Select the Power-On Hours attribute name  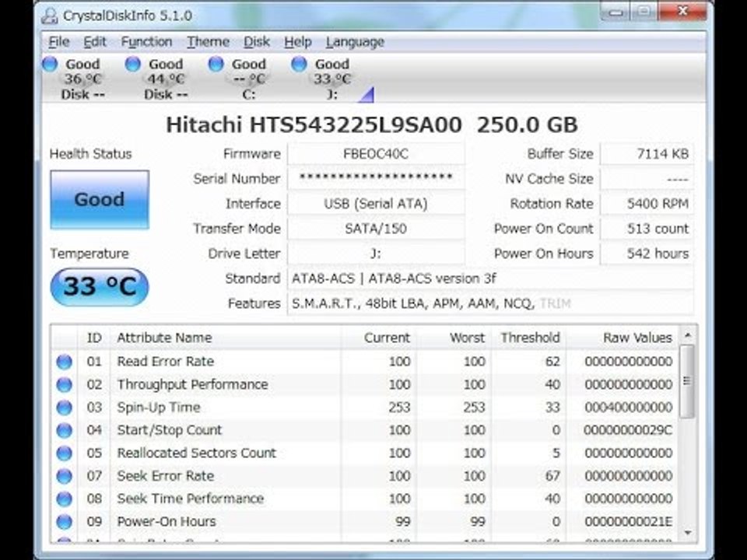pos(167,522)
